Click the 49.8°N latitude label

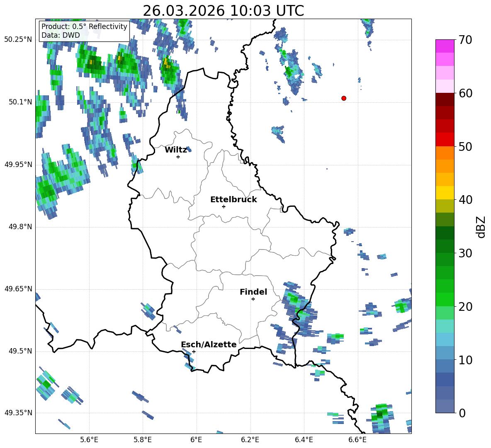pos(20,227)
